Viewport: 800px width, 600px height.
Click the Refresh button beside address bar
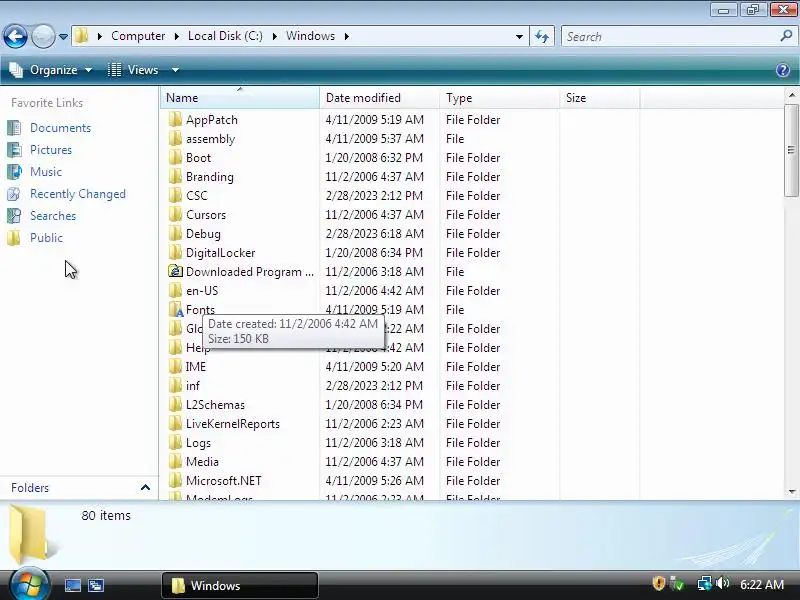click(x=542, y=36)
